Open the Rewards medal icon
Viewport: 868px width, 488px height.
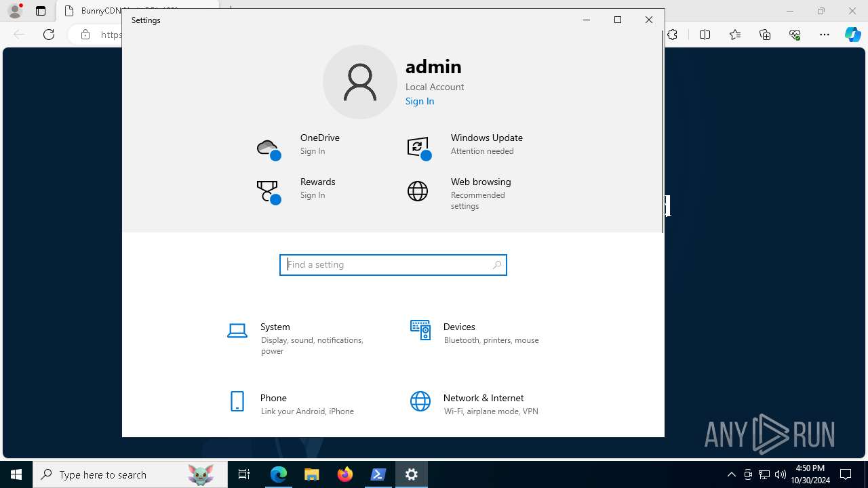point(269,192)
